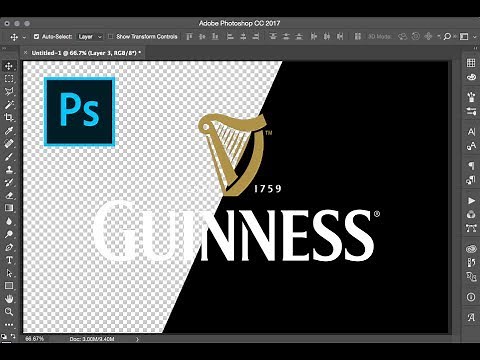Screen dimensions: 480x360
Task: Select the Crop tool
Action: pos(9,117)
